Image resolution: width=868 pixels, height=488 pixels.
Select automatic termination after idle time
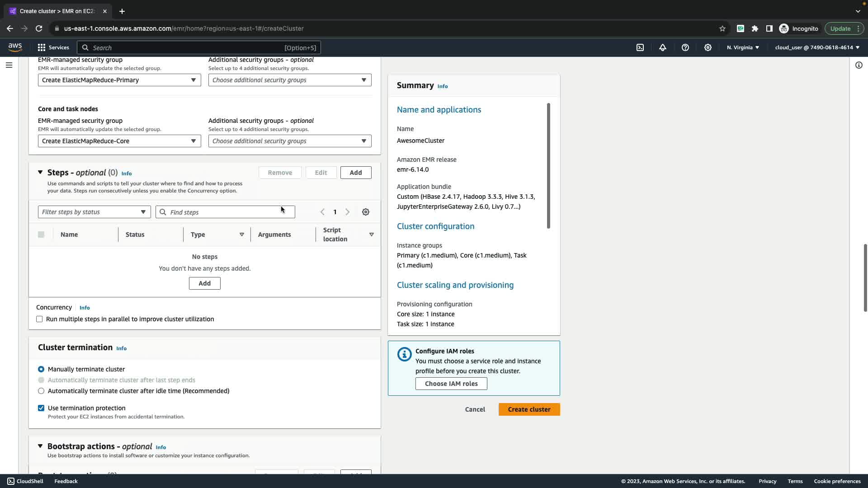pyautogui.click(x=41, y=391)
